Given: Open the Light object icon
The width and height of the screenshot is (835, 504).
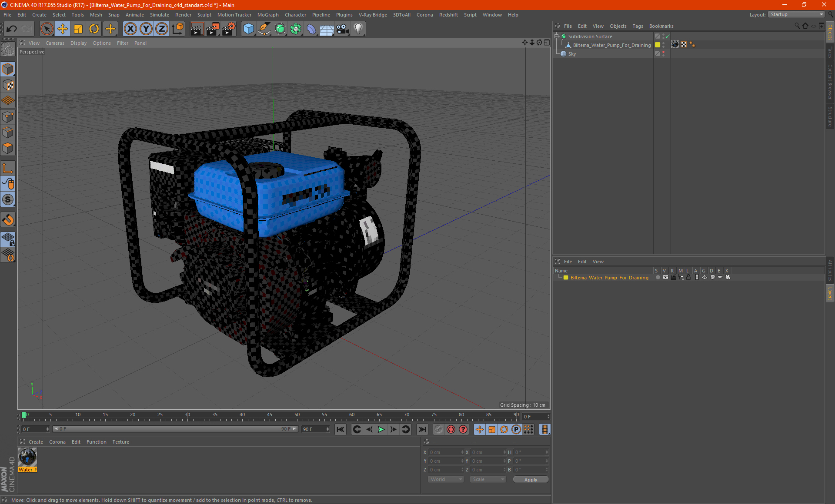Looking at the screenshot, I should [x=358, y=29].
